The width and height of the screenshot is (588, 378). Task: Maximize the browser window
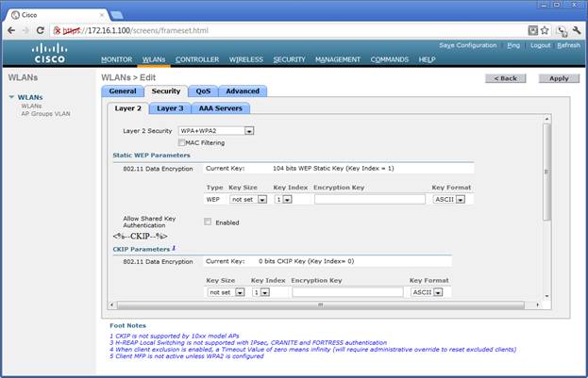pos(557,5)
